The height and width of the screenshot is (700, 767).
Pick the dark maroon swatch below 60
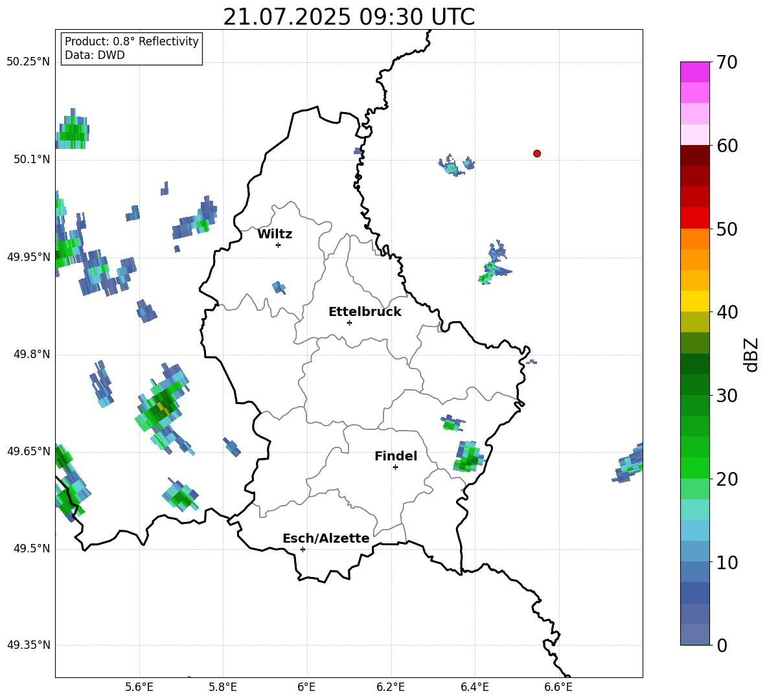[694, 155]
